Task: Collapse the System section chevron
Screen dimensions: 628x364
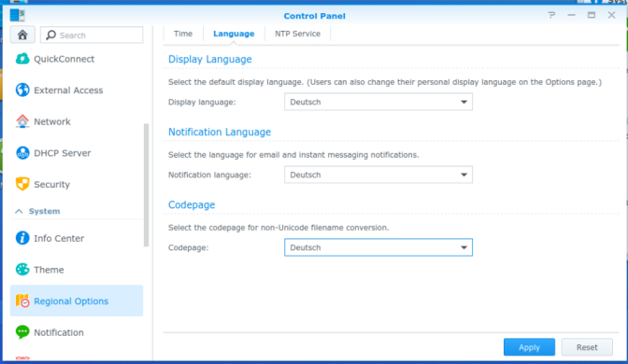Action: [x=19, y=211]
